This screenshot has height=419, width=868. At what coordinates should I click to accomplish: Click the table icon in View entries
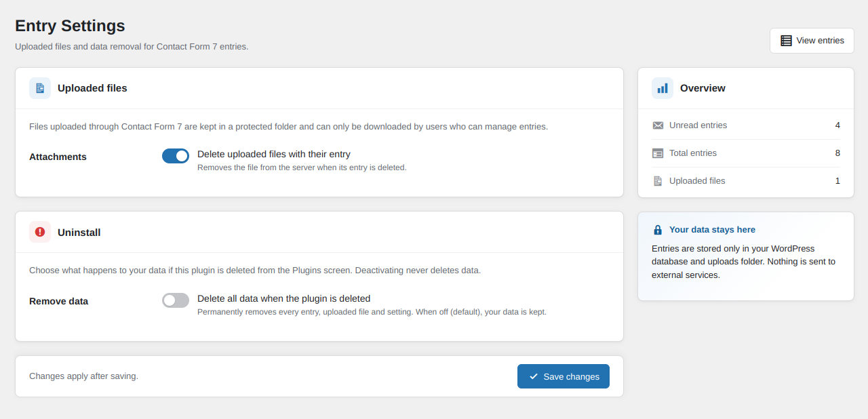(787, 41)
